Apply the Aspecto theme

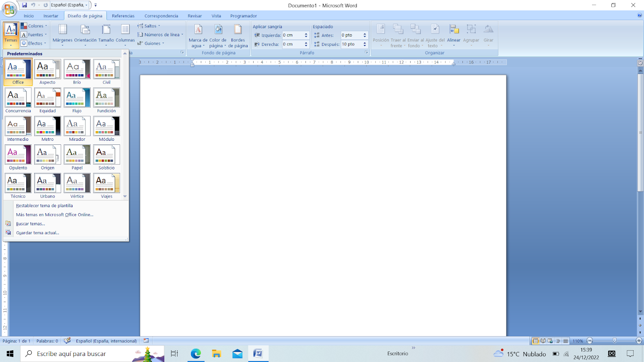(47, 72)
